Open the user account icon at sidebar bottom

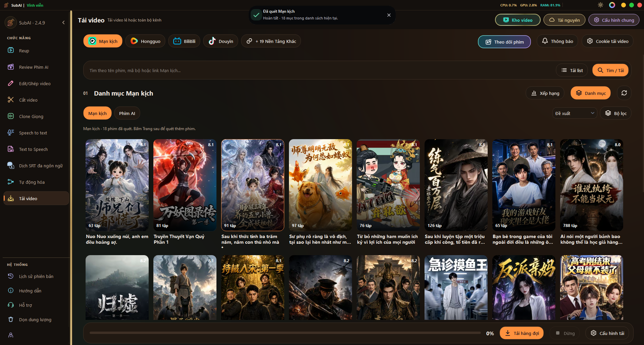click(11, 335)
